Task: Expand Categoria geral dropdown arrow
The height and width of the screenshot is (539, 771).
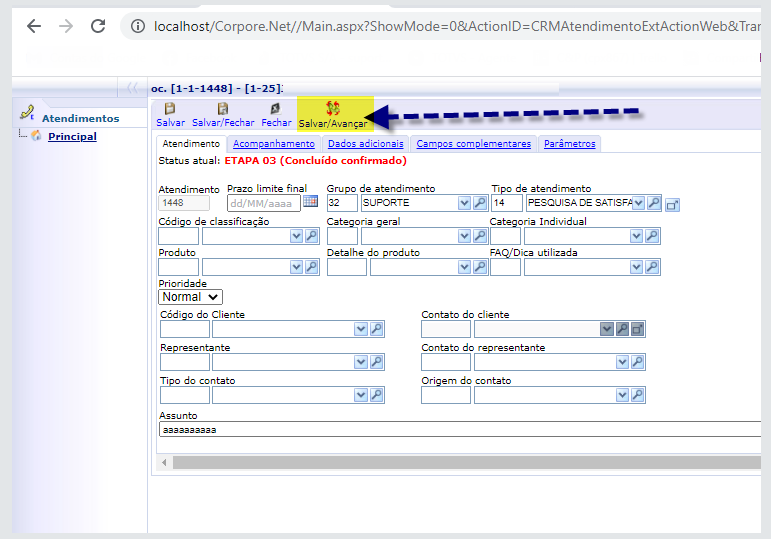Action: click(x=464, y=236)
